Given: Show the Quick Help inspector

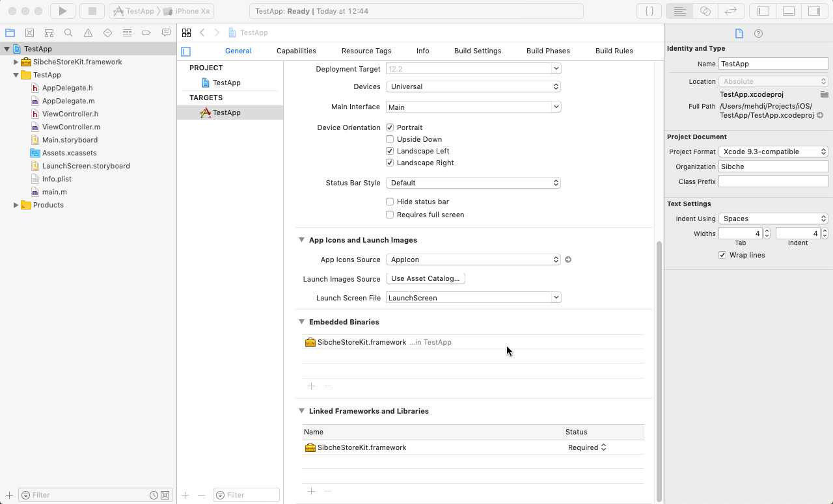Looking at the screenshot, I should pyautogui.click(x=758, y=33).
